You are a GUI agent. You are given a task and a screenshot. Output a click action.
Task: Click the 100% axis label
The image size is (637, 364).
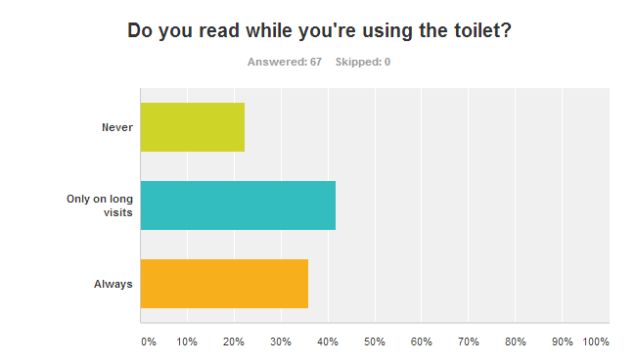pyautogui.click(x=596, y=341)
